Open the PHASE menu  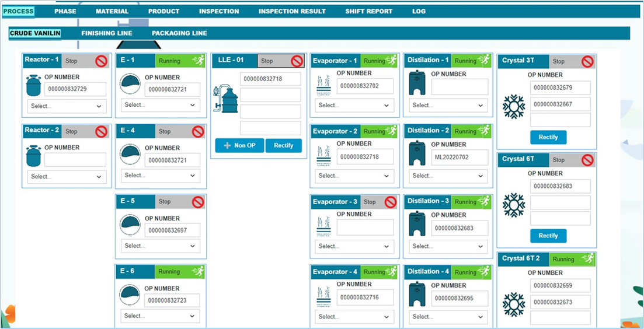(65, 12)
